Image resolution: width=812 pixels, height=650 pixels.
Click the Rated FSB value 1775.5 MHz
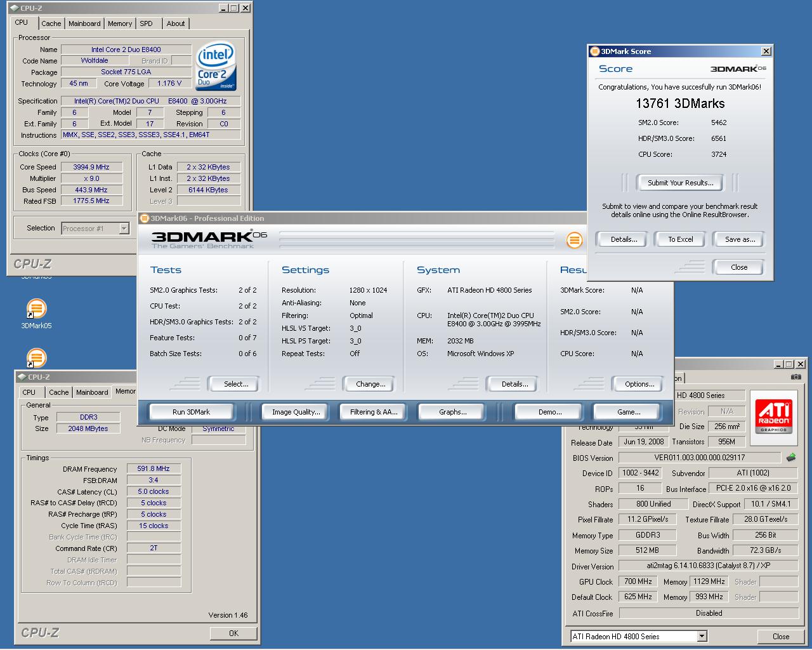pos(91,201)
